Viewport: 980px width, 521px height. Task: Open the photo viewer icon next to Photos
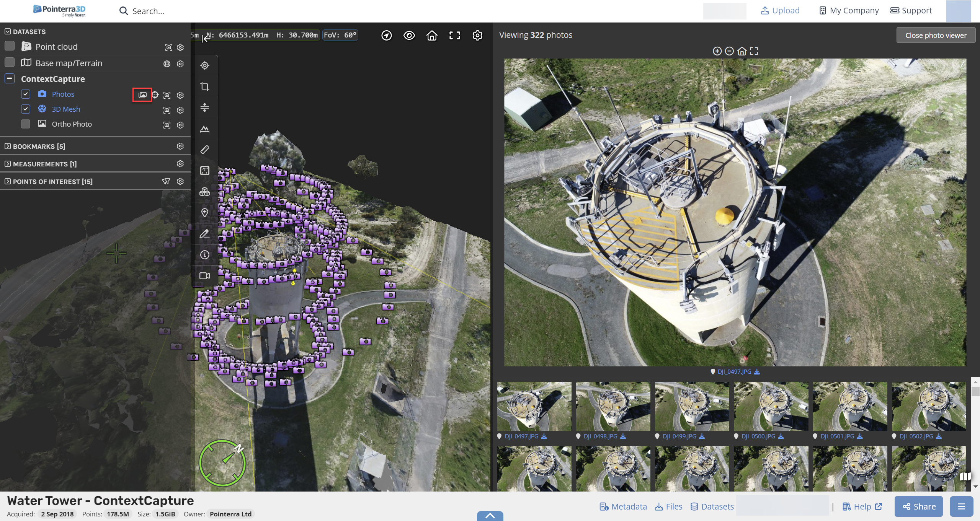tap(142, 95)
